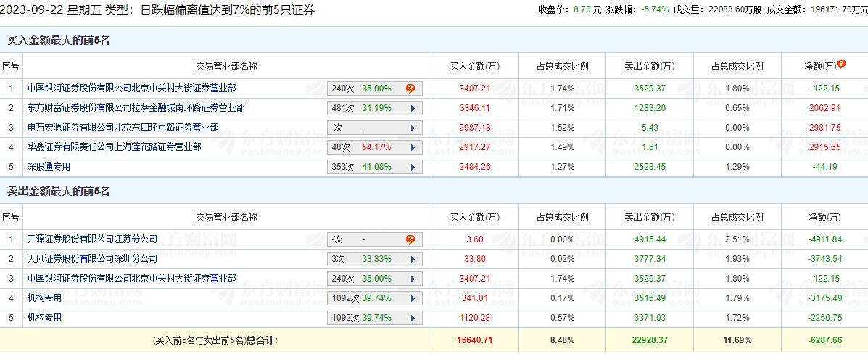This screenshot has width=868, height=357.
Task: Click arrow icon in 东方财富证券拉萨 row
Action: (412, 108)
